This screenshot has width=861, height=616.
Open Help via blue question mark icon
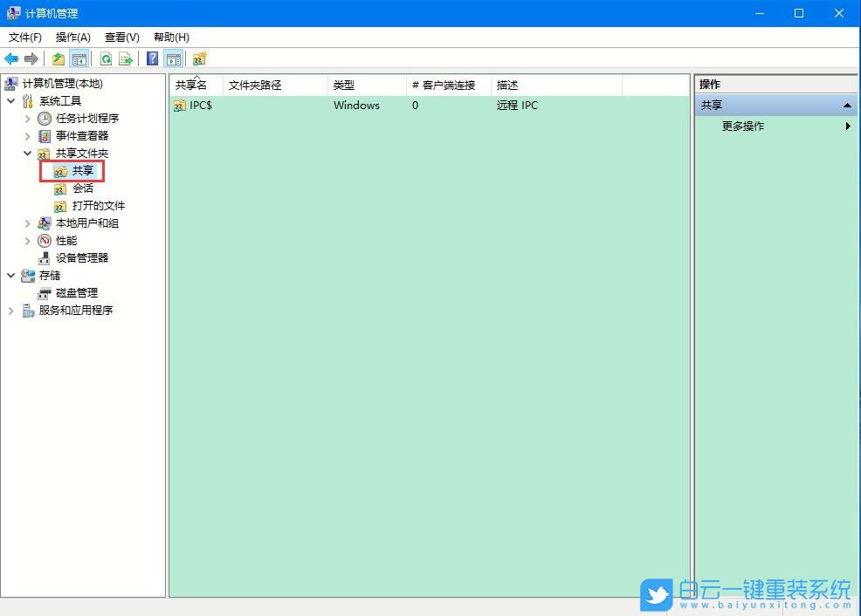pyautogui.click(x=153, y=59)
